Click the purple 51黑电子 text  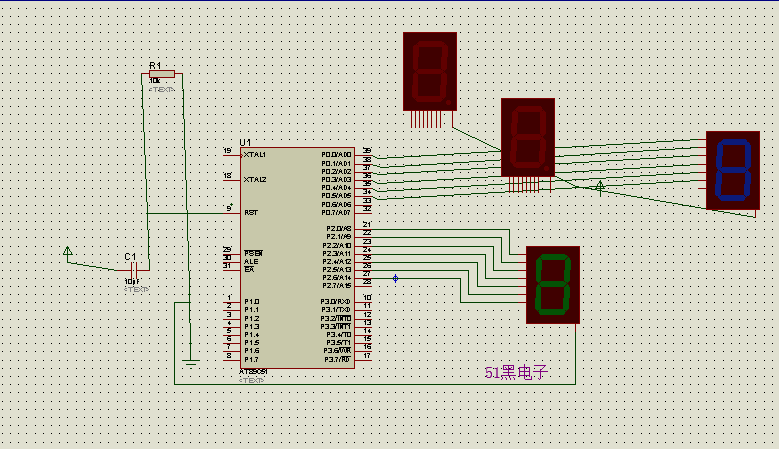pos(516,373)
